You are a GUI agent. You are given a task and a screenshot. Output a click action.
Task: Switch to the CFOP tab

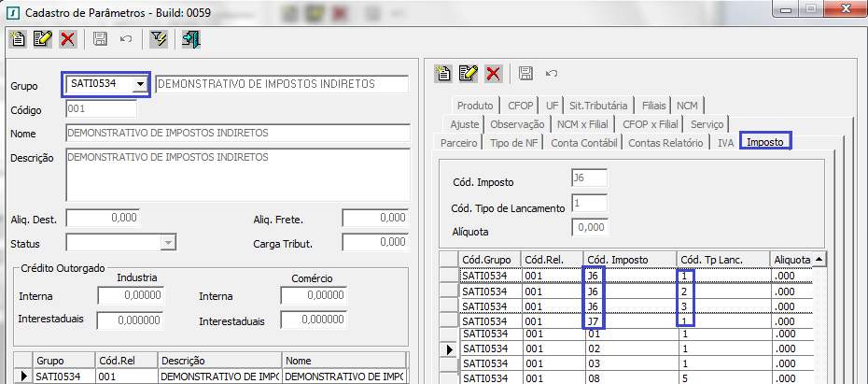pos(521,106)
